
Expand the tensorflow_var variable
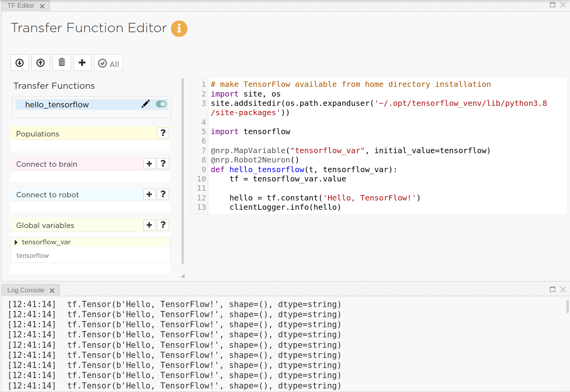[x=16, y=242]
